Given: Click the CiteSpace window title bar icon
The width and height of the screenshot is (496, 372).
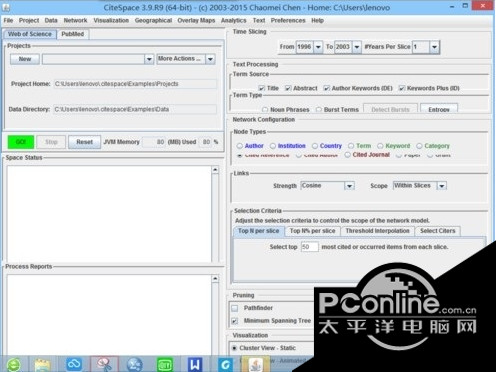Looking at the screenshot, I should 6,7.
